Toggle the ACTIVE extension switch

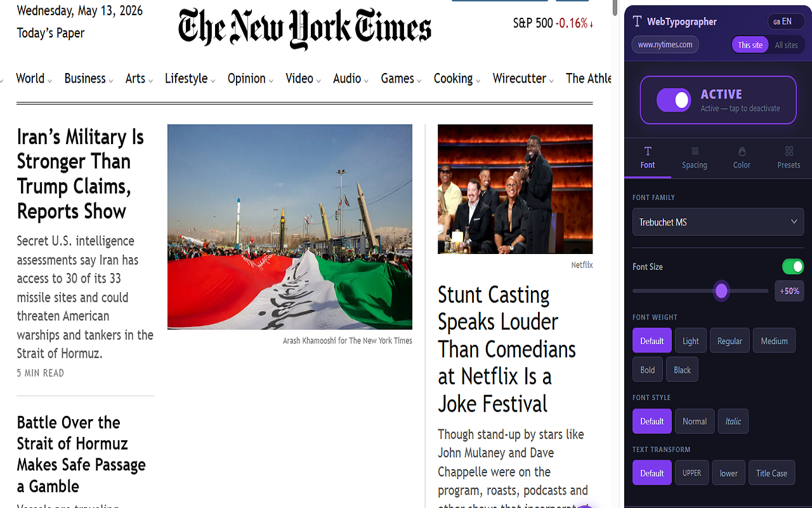click(674, 100)
